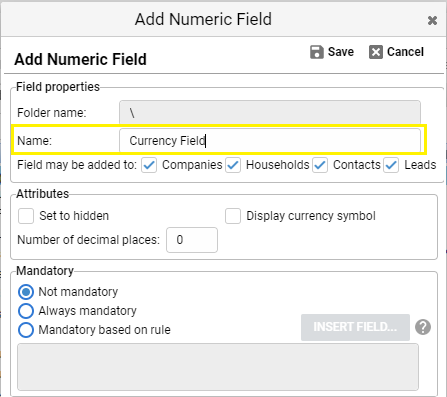Select the Not mandatory radio button

(26, 292)
